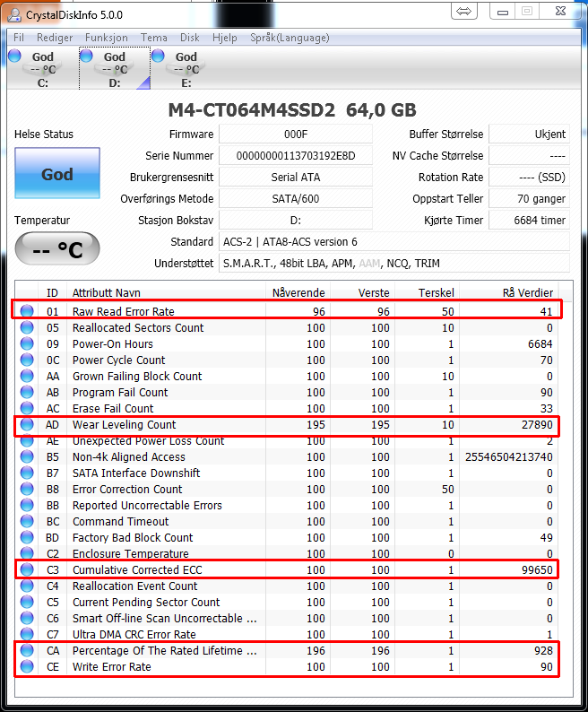Select the Unexpected Power Loss Count row name

click(148, 441)
